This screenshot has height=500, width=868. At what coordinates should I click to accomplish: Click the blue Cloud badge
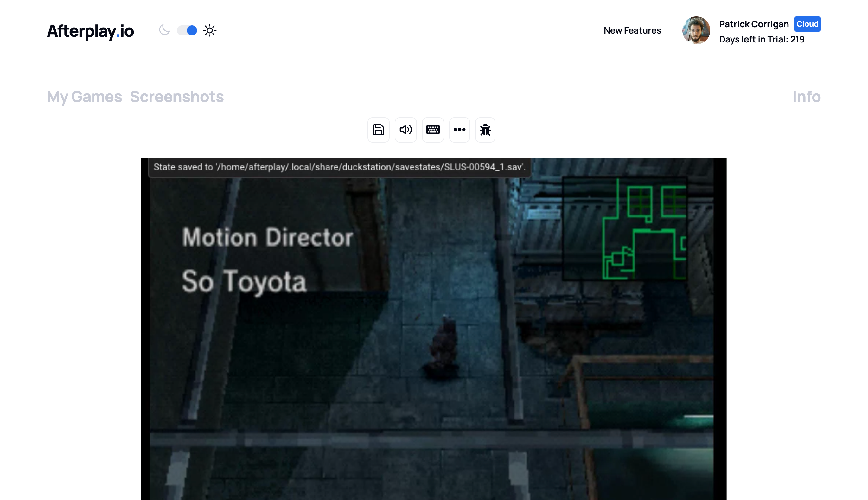(807, 24)
